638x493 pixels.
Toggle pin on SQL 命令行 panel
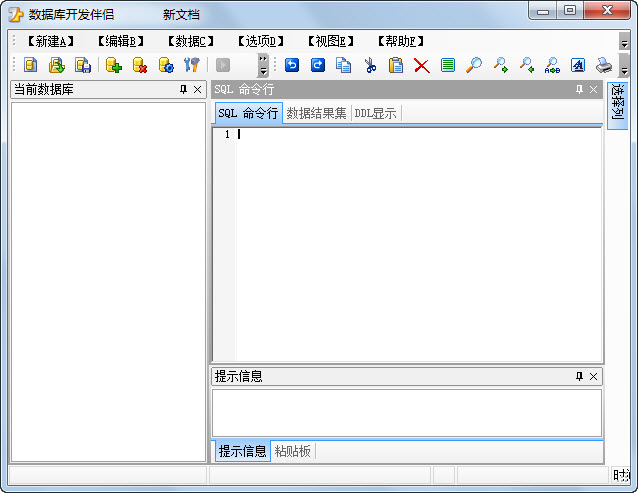coord(579,90)
